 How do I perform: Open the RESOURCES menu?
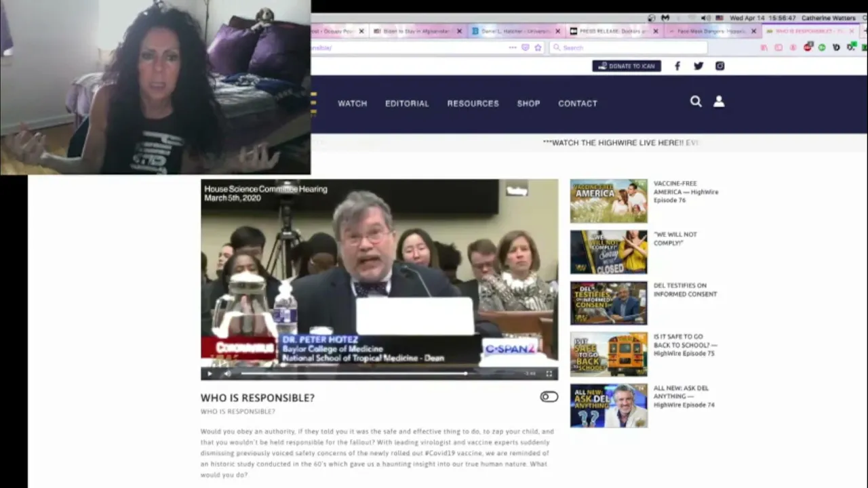(x=473, y=104)
